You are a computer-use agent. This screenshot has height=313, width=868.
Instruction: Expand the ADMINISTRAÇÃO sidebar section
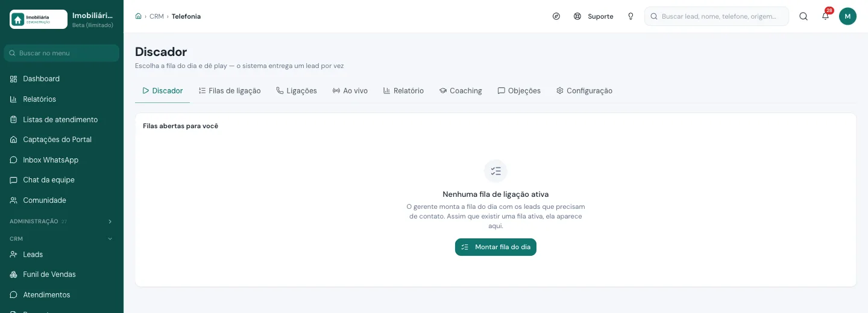tap(61, 222)
